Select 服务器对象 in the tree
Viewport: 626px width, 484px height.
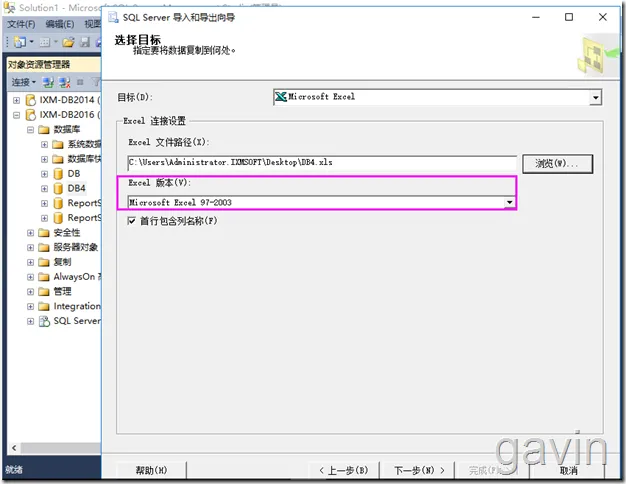pos(76,248)
